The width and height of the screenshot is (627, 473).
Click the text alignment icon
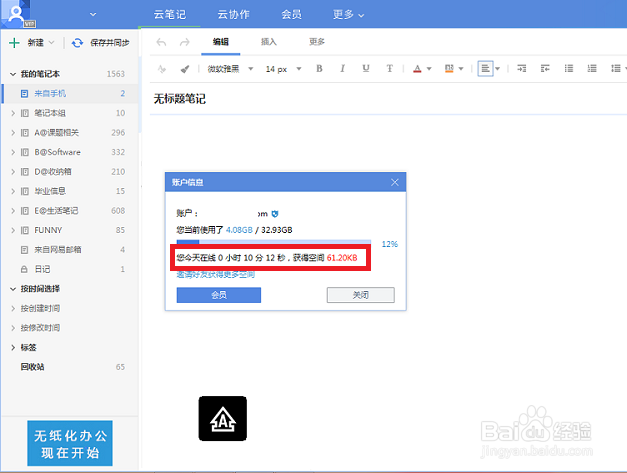485,69
